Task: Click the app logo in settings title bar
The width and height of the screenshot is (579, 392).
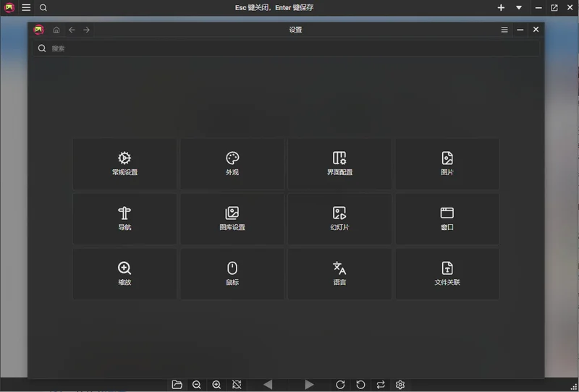Action: [39, 30]
